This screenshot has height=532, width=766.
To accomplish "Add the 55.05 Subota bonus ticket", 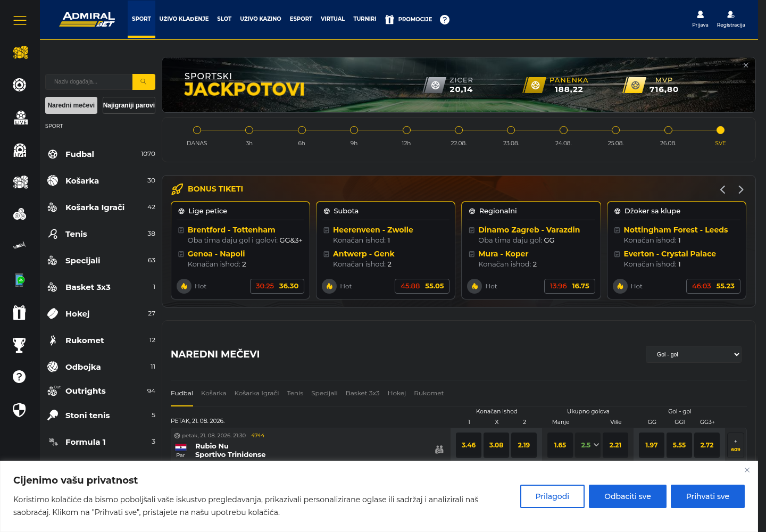I will 422,286.
